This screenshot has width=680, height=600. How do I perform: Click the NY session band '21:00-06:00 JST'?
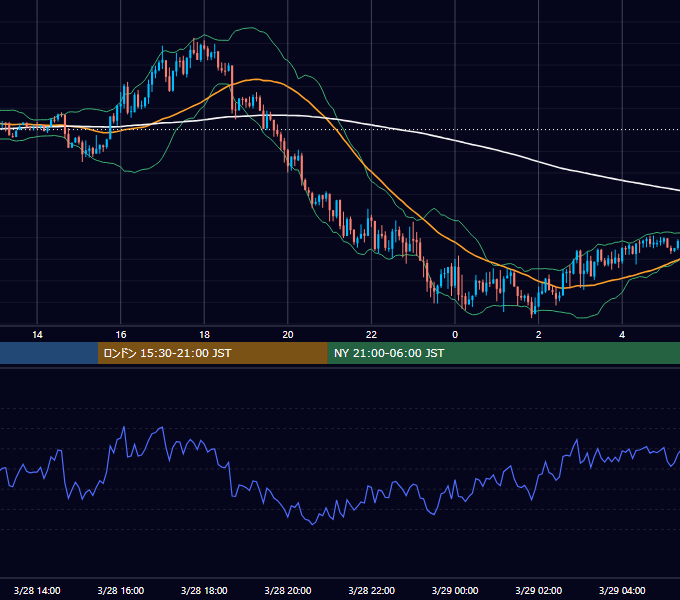point(503,353)
